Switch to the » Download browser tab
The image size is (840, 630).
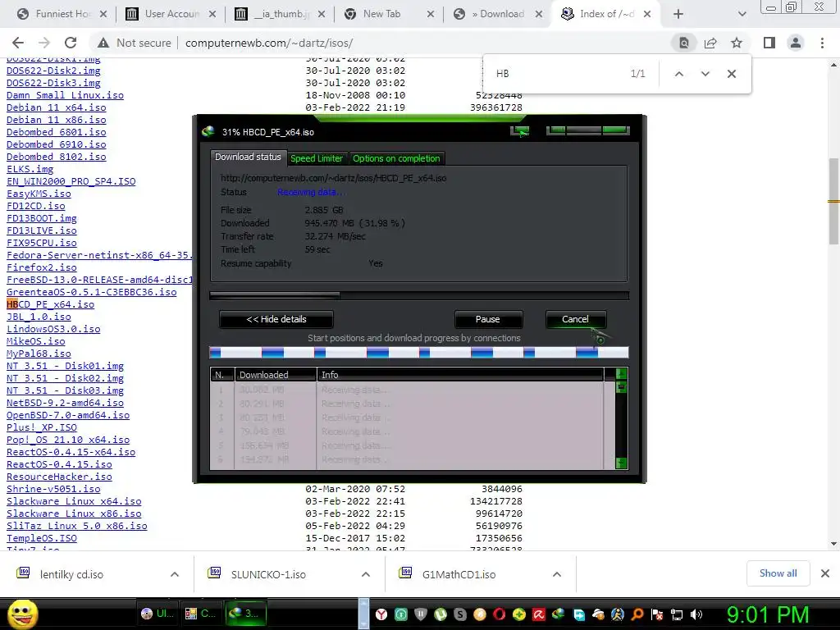tap(496, 14)
